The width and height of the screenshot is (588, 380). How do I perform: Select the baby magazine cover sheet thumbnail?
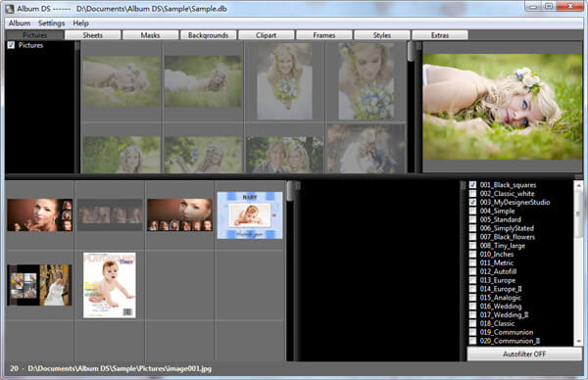coord(110,286)
